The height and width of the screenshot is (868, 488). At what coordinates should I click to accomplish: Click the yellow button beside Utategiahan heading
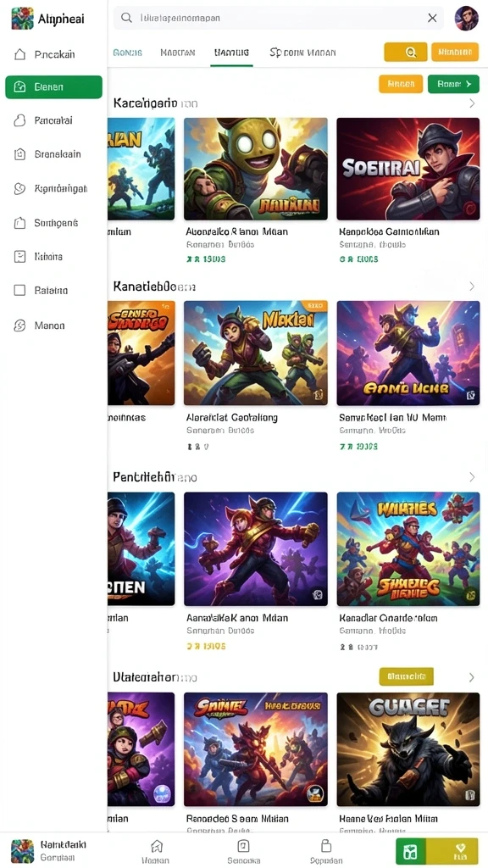pyautogui.click(x=406, y=676)
